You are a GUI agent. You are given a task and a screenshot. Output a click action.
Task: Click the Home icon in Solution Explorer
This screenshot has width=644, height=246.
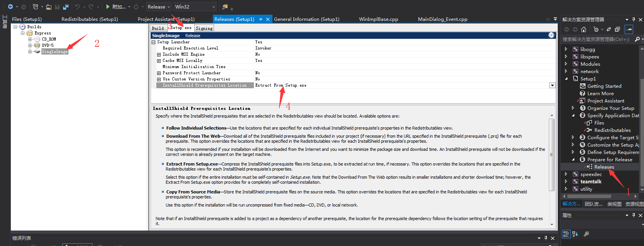(584, 29)
